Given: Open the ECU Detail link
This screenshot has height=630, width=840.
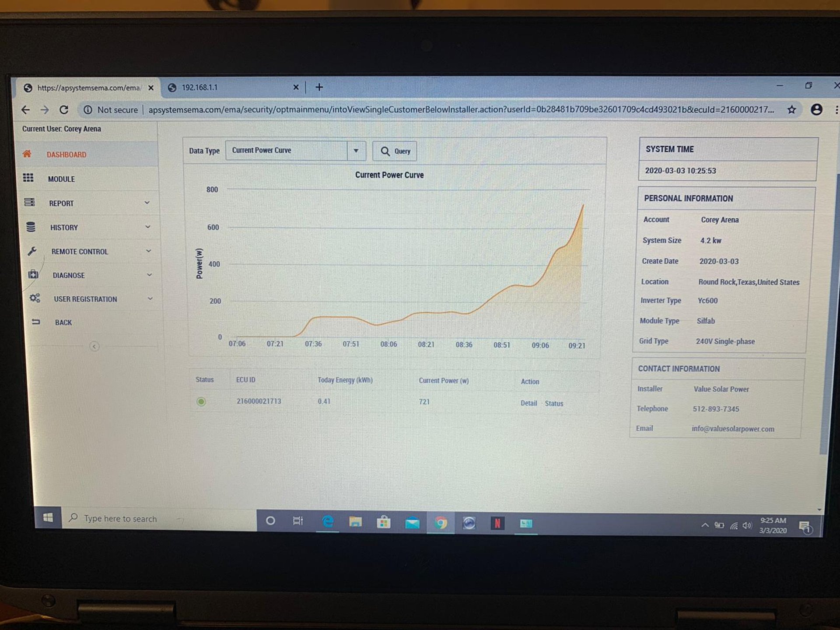Looking at the screenshot, I should [x=528, y=403].
